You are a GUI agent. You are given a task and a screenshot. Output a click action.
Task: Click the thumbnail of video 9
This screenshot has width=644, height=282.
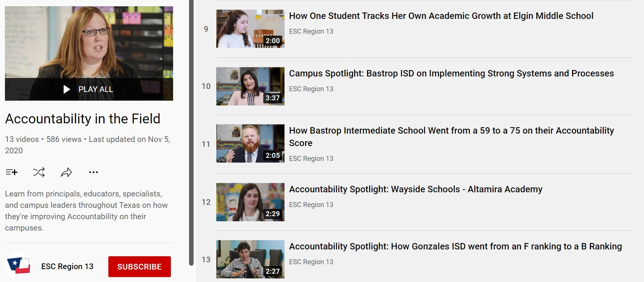pyautogui.click(x=250, y=29)
